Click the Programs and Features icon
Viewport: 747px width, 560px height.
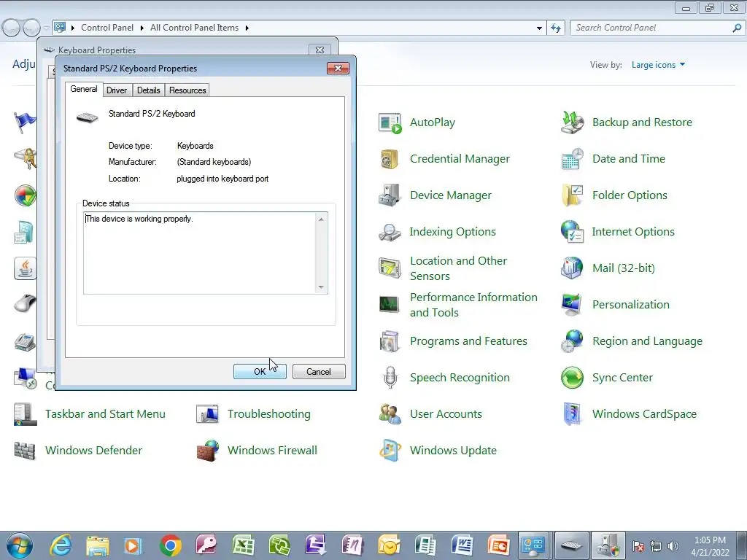(x=390, y=341)
